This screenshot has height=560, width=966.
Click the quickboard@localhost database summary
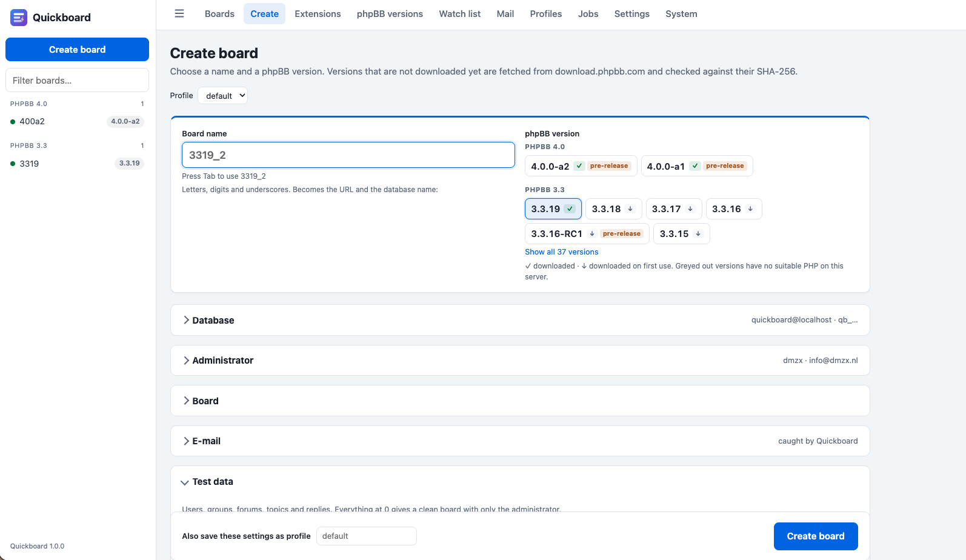click(805, 320)
